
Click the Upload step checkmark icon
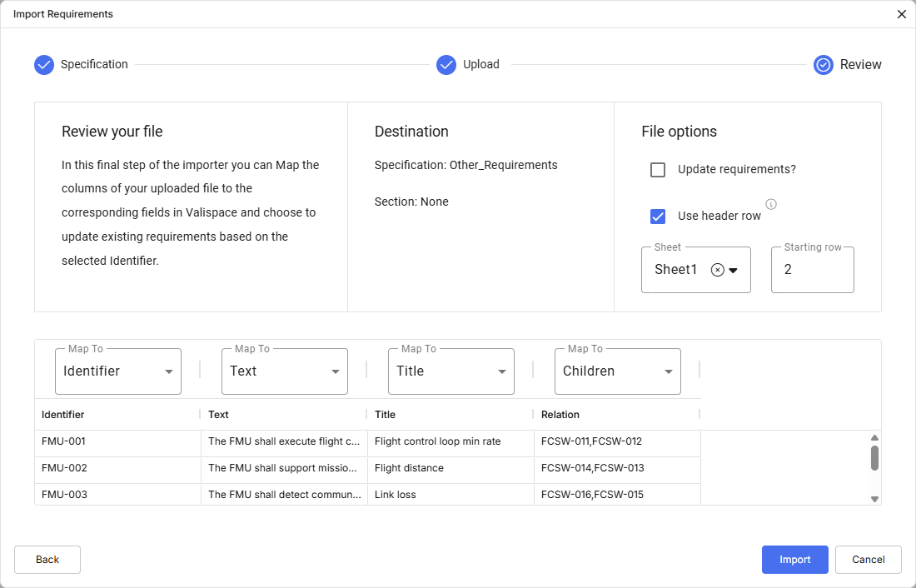(x=446, y=65)
